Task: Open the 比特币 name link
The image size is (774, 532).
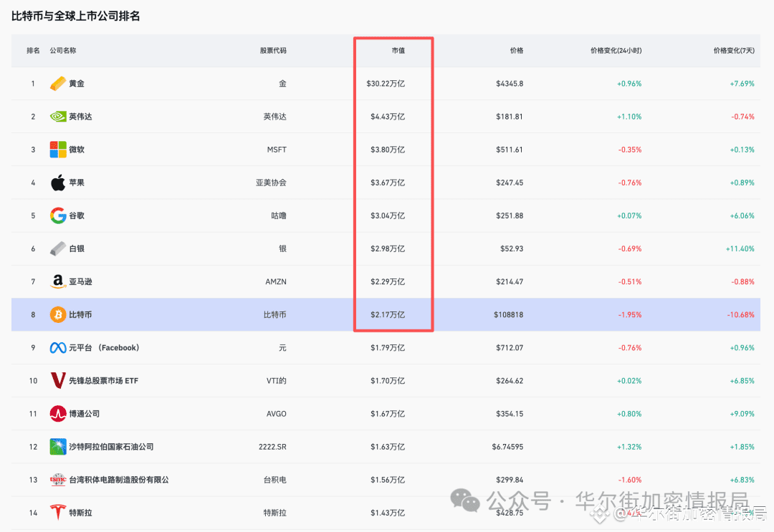Action: coord(80,315)
